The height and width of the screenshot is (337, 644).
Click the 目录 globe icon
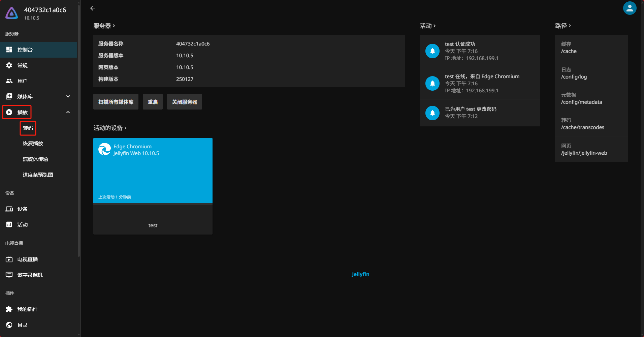coord(9,325)
